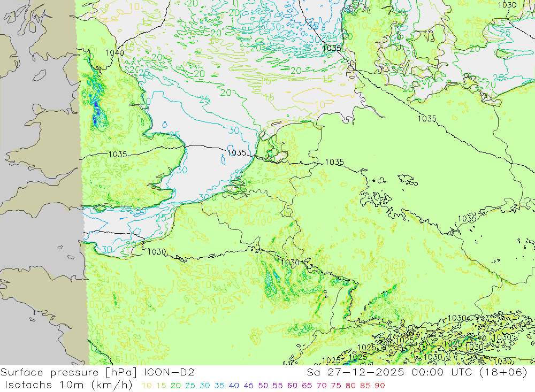535x392 pixels.
Task: Click the 'ICON-D2' model name label
Action: [169, 372]
